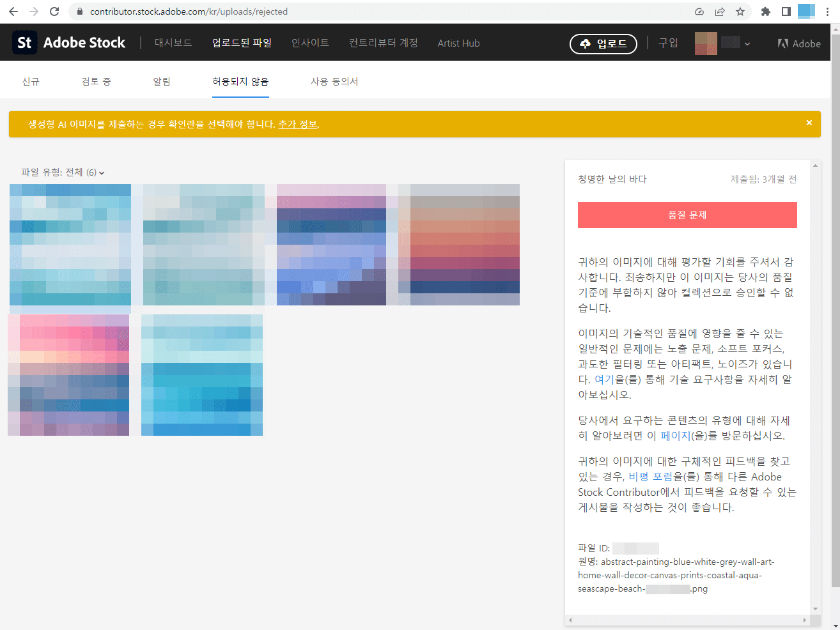This screenshot has height=630, width=840.
Task: Expand the account dropdown chevron
Action: 747,44
